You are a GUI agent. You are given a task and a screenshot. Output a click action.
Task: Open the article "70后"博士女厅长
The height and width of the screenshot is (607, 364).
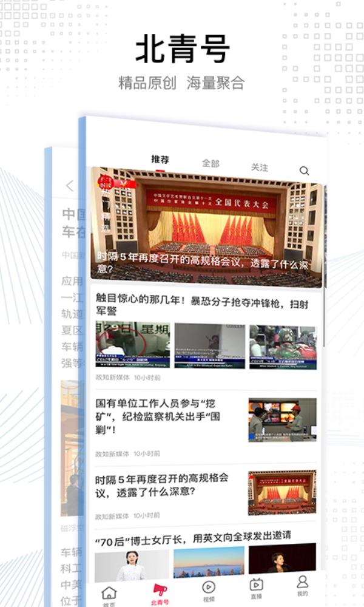(x=193, y=535)
